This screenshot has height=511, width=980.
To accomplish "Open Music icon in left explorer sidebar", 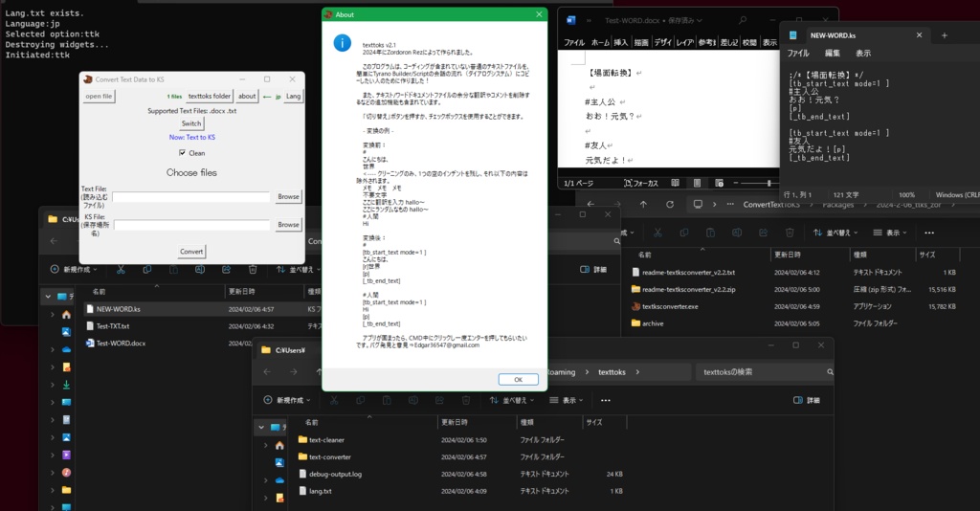I will [x=66, y=473].
